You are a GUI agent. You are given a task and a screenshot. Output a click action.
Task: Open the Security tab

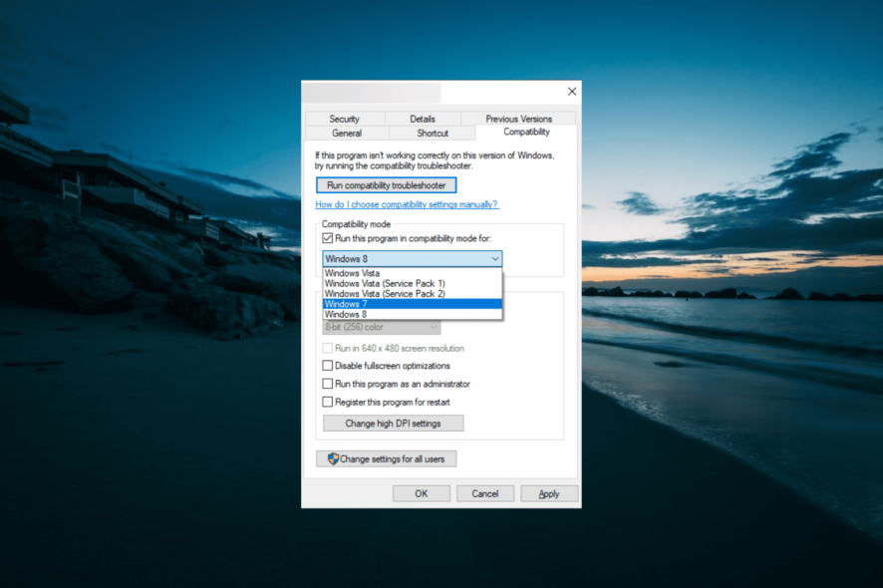click(345, 119)
